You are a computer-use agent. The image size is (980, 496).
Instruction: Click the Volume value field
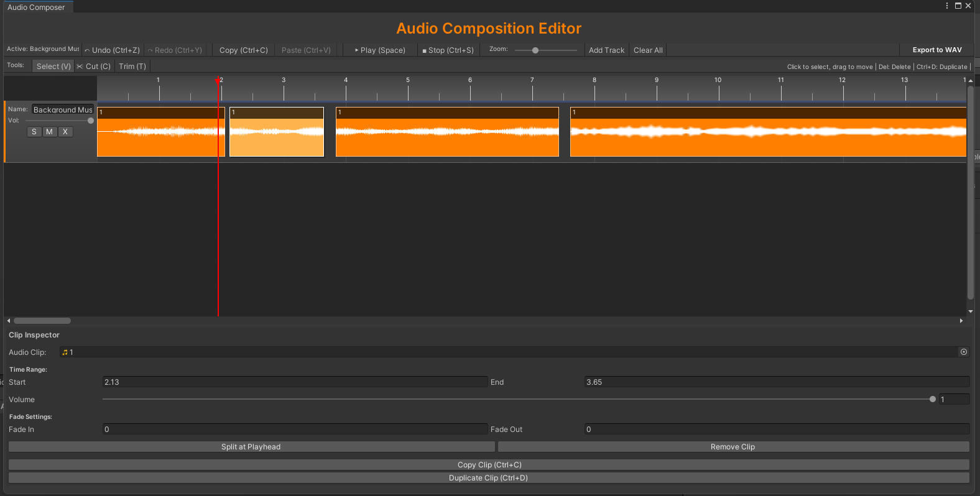click(x=954, y=399)
